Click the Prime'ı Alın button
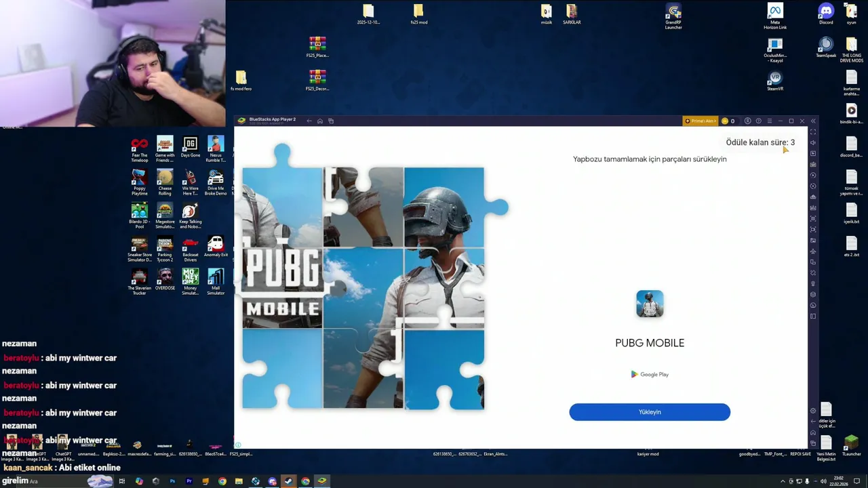 (700, 121)
